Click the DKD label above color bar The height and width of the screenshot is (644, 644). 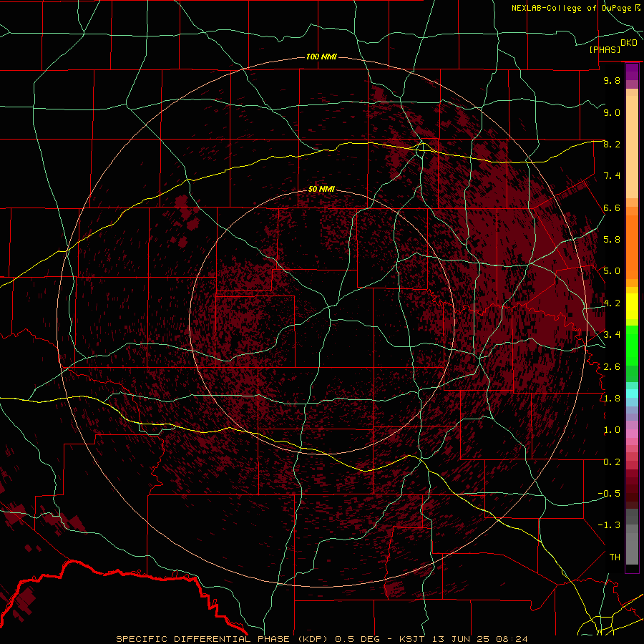pos(629,43)
